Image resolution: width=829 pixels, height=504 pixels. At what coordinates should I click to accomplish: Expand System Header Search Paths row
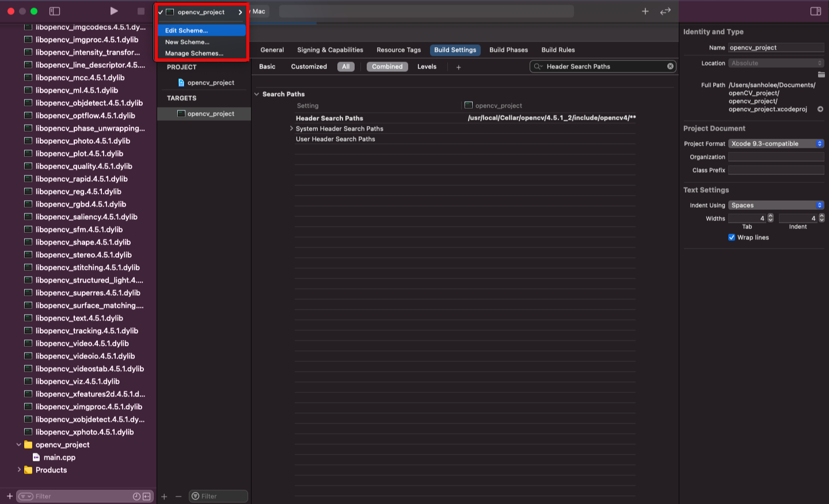coord(291,128)
